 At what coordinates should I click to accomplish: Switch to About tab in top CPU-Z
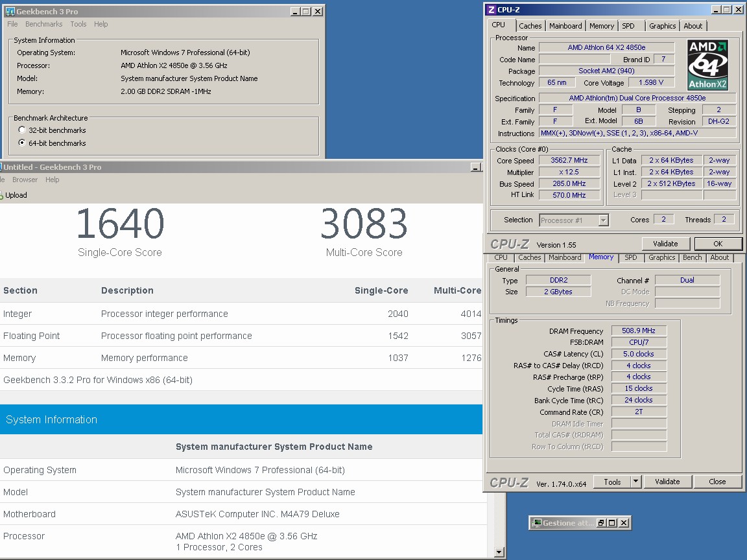point(693,26)
